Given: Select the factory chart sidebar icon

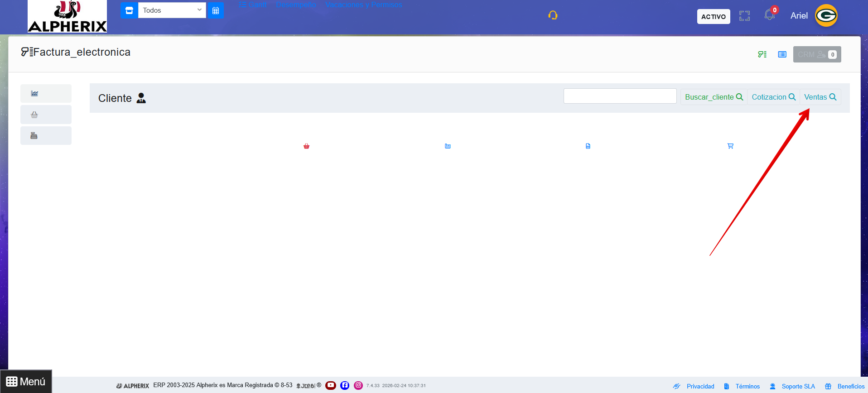Looking at the screenshot, I should (x=34, y=94).
